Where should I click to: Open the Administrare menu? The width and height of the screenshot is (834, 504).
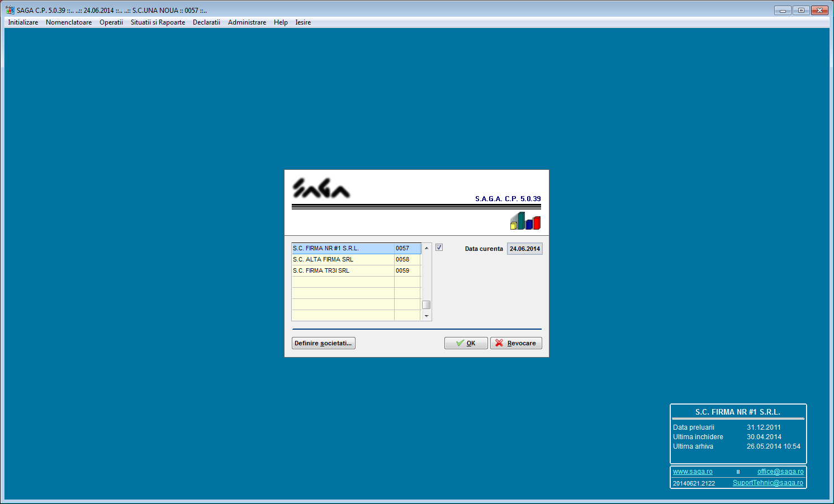point(247,22)
